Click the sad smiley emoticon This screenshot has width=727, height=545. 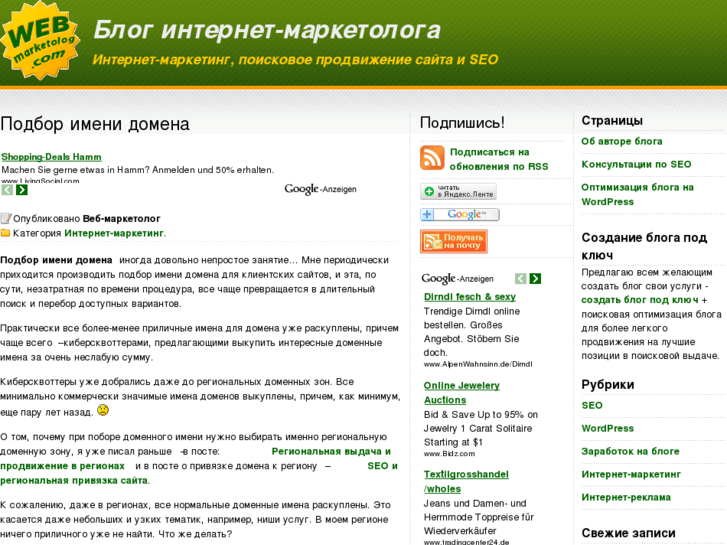click(x=103, y=410)
